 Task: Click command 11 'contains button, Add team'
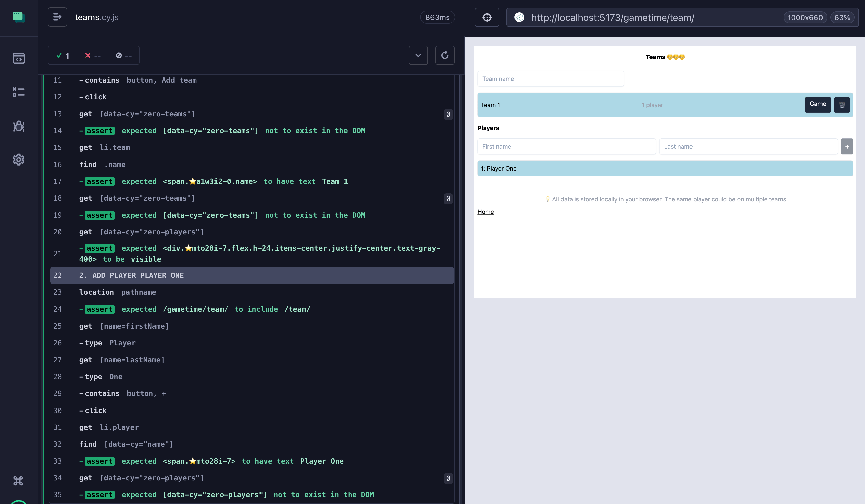(252, 80)
